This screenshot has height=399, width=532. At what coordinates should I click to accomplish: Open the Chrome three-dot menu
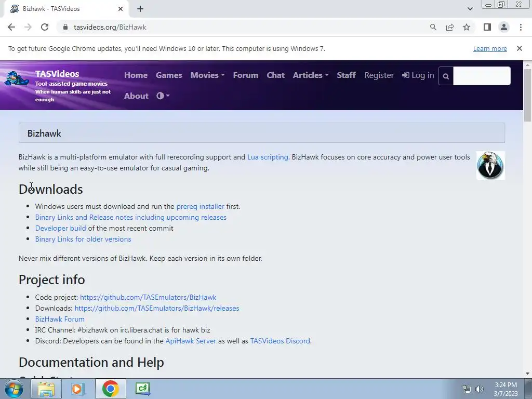click(521, 27)
